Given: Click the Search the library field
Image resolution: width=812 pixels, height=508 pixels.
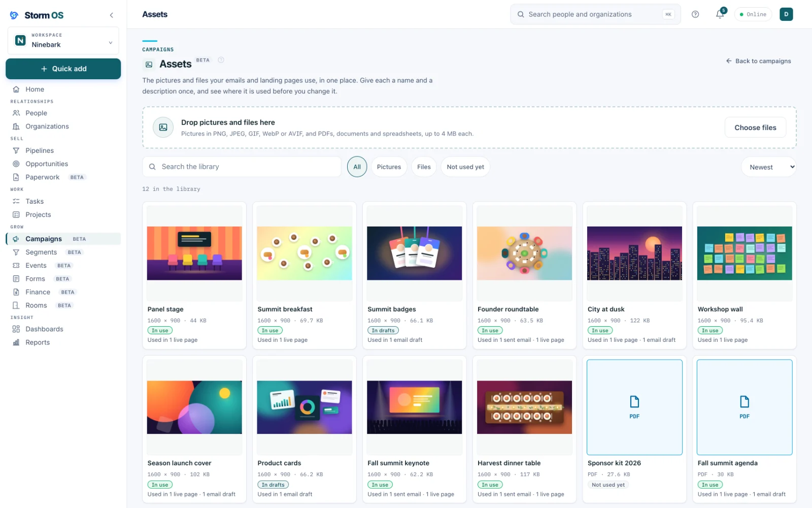Looking at the screenshot, I should pyautogui.click(x=242, y=167).
